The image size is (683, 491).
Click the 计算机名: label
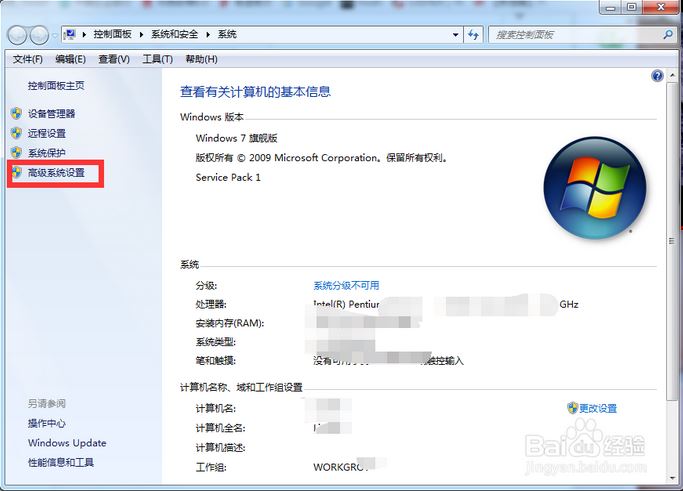(216, 408)
